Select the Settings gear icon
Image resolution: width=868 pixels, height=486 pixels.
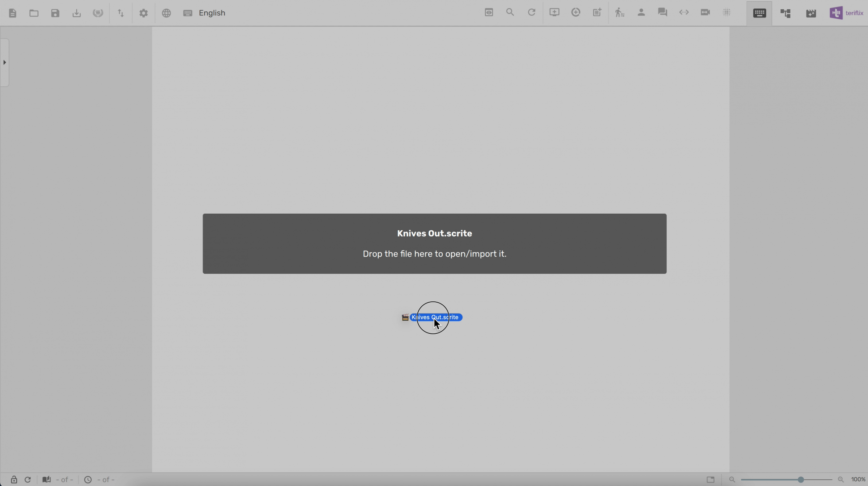coord(144,13)
